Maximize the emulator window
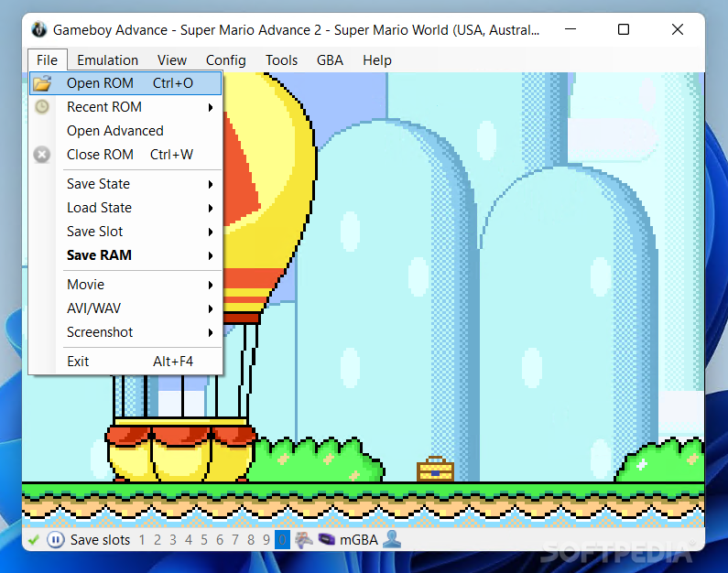Screen dimensions: 728x573 tap(624, 29)
